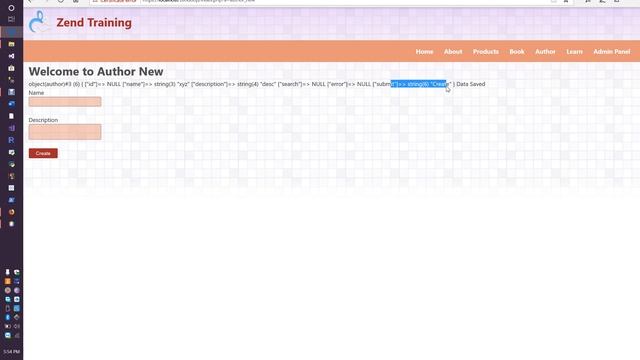This screenshot has height=360, width=640.
Task: Open the Microsoft Store bag taskbar icon
Action: tap(11, 68)
